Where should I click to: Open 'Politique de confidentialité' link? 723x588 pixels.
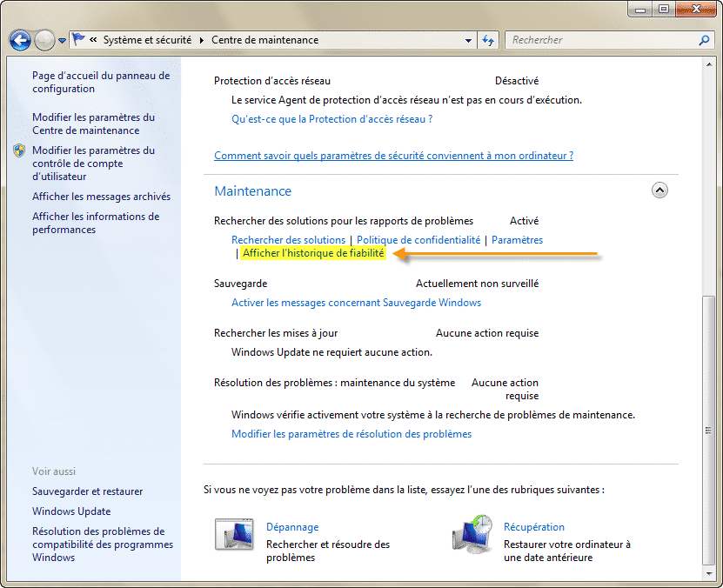point(418,240)
